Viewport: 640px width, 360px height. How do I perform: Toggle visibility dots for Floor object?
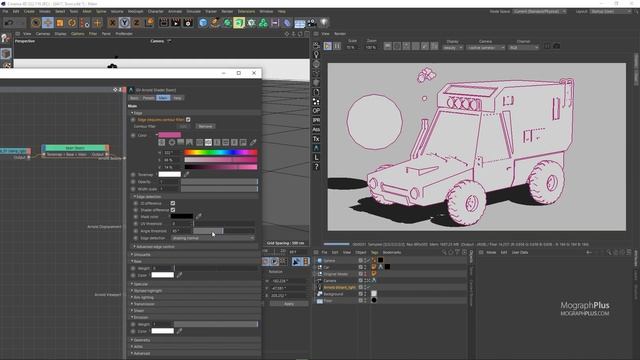[x=365, y=301]
